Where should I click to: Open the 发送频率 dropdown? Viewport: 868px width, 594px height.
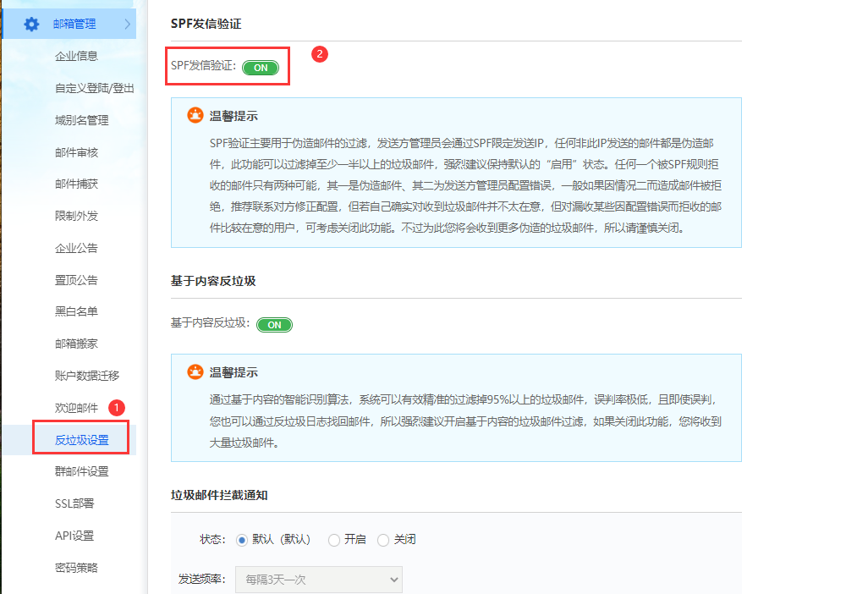pyautogui.click(x=318, y=580)
